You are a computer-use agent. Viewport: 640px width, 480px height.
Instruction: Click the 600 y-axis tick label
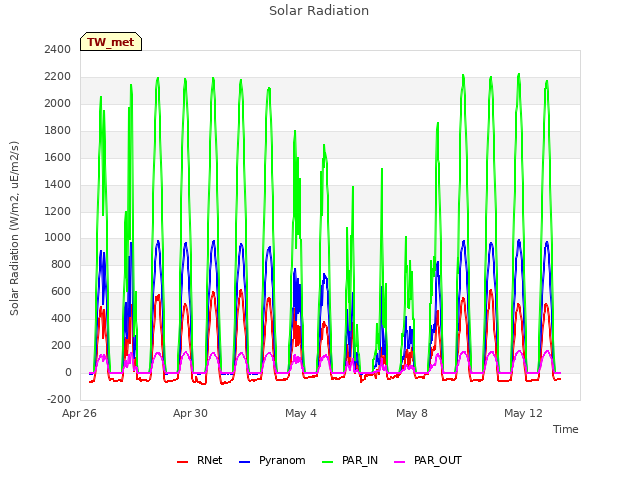[x=61, y=291]
